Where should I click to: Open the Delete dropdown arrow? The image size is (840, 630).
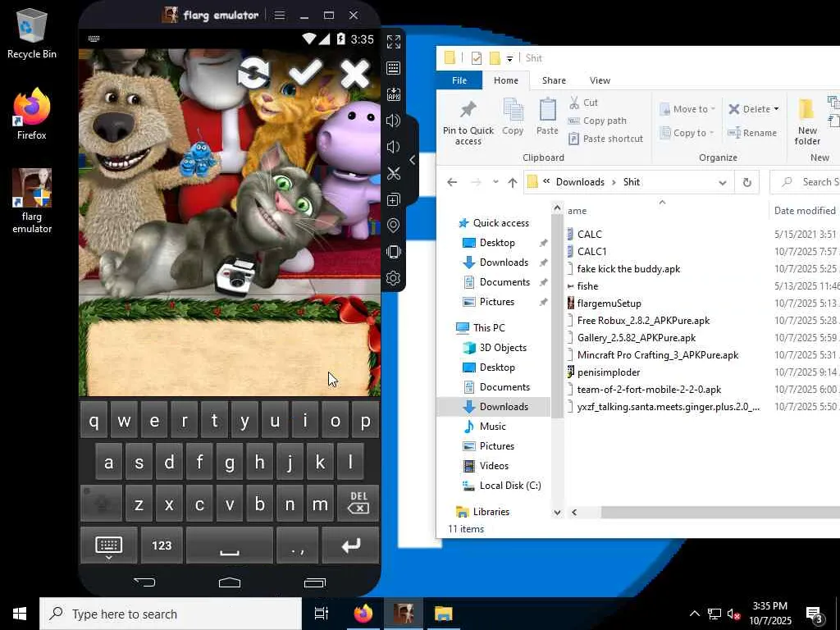point(776,109)
